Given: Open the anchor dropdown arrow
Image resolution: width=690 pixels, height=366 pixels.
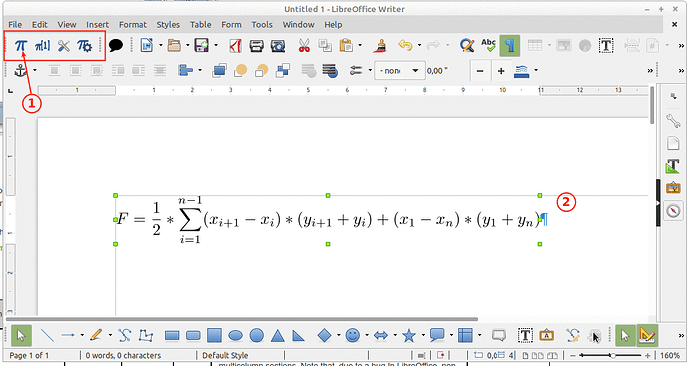Looking at the screenshot, I should pyautogui.click(x=35, y=70).
